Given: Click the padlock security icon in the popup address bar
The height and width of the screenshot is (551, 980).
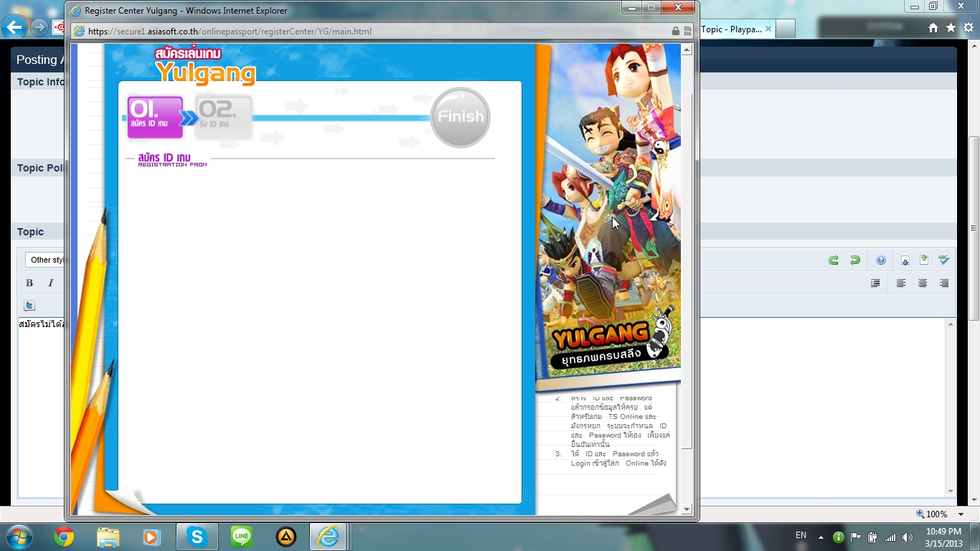Looking at the screenshot, I should [x=675, y=32].
